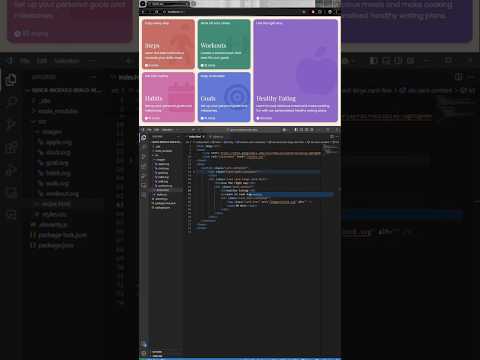This screenshot has height=360, width=480.
Task: Open the Steps card
Action: (x=168, y=44)
